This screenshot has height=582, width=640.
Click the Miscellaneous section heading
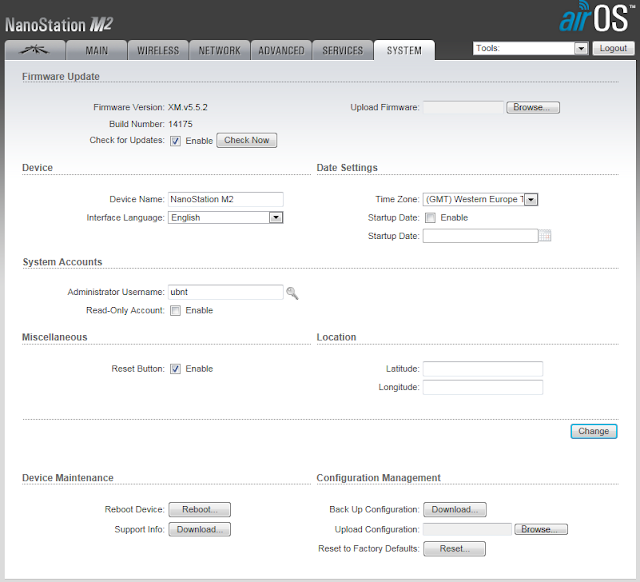click(55, 337)
